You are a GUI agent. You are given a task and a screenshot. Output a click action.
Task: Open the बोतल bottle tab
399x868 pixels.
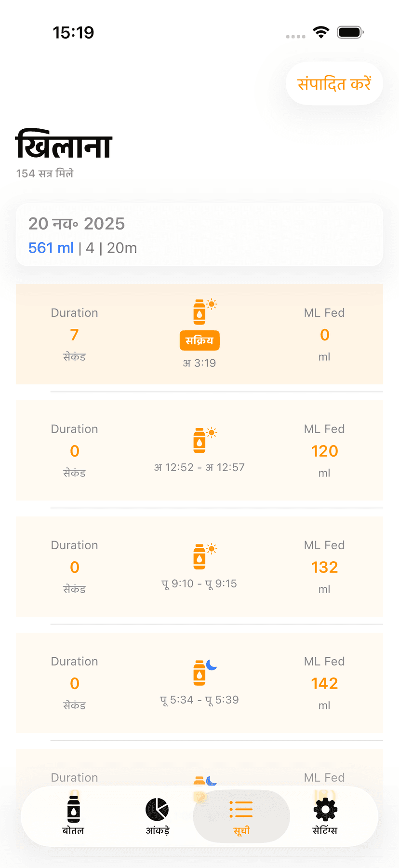click(x=73, y=815)
